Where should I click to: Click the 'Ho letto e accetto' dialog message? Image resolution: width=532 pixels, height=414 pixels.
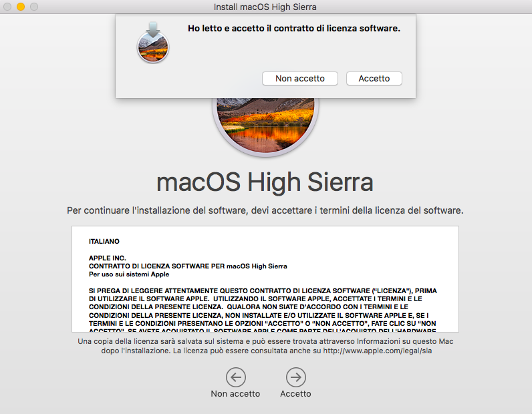294,29
